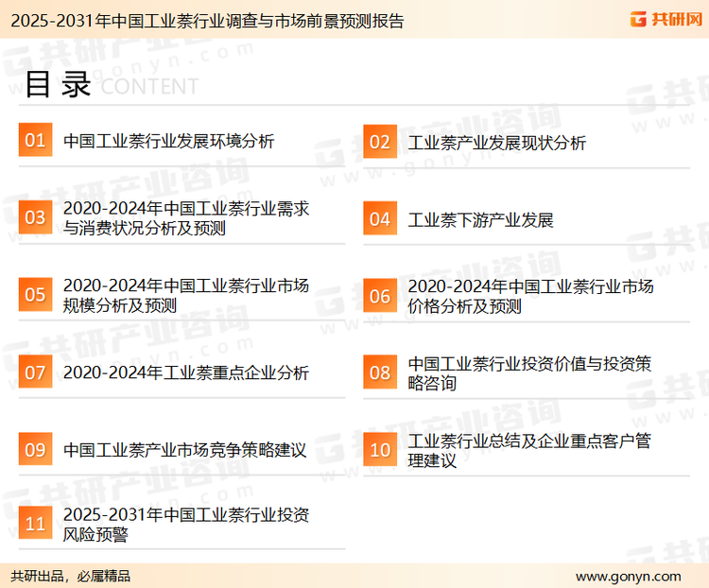
Task: Open 中国工业萘产业市场竞争策略建议 chapter
Action: tap(184, 450)
